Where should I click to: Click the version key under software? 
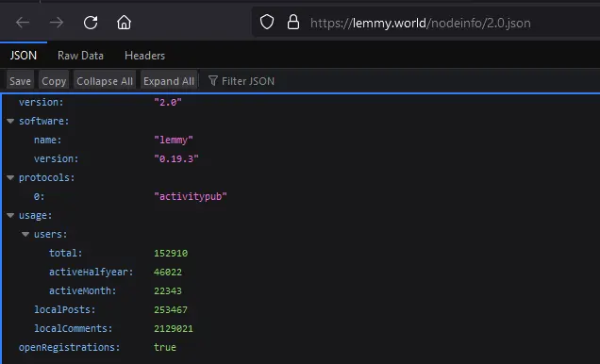coord(56,158)
